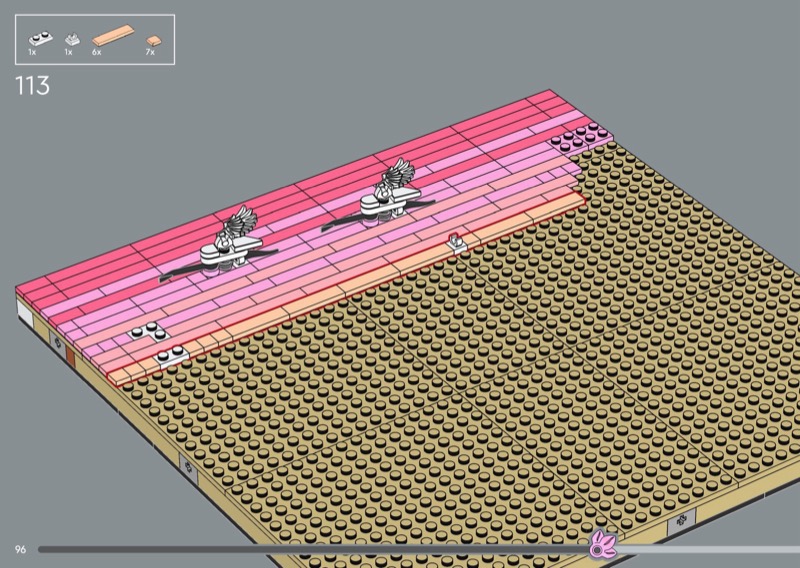This screenshot has height=568, width=800.
Task: Select the small peach tile part icon
Action: [x=153, y=40]
